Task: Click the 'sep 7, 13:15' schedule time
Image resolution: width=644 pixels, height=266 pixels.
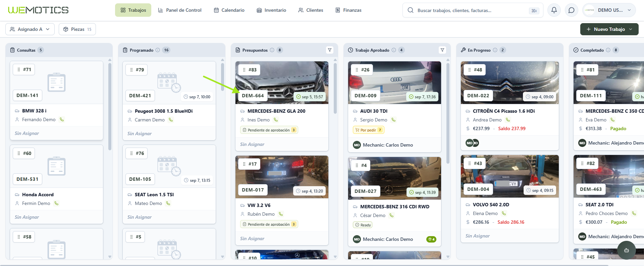Action: [197, 180]
